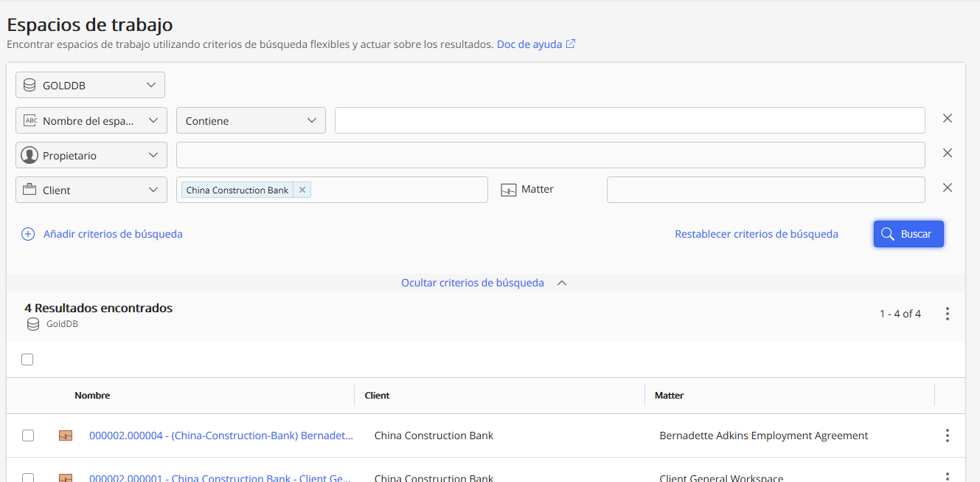The width and height of the screenshot is (980, 482).
Task: Open Bernadette Adkins row actions menu
Action: coord(948,435)
